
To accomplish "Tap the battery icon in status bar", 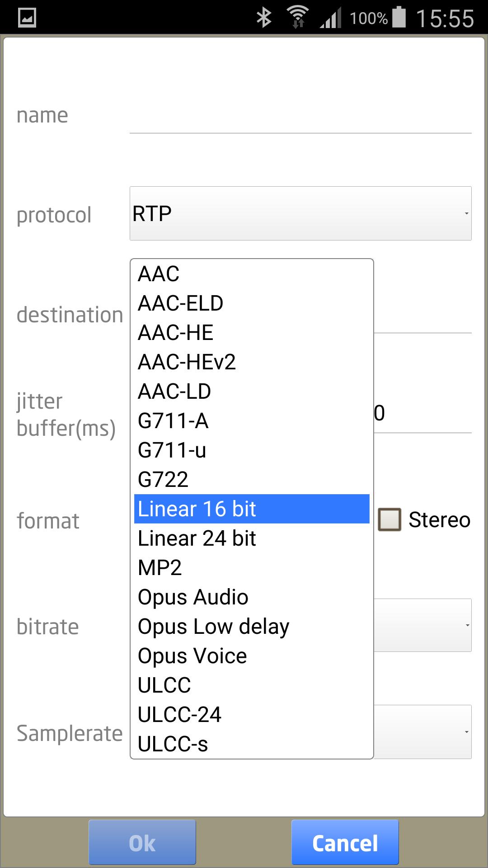I will pyautogui.click(x=399, y=17).
